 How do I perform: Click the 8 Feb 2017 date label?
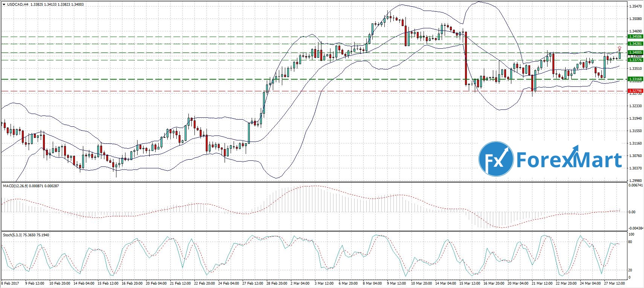10,283
